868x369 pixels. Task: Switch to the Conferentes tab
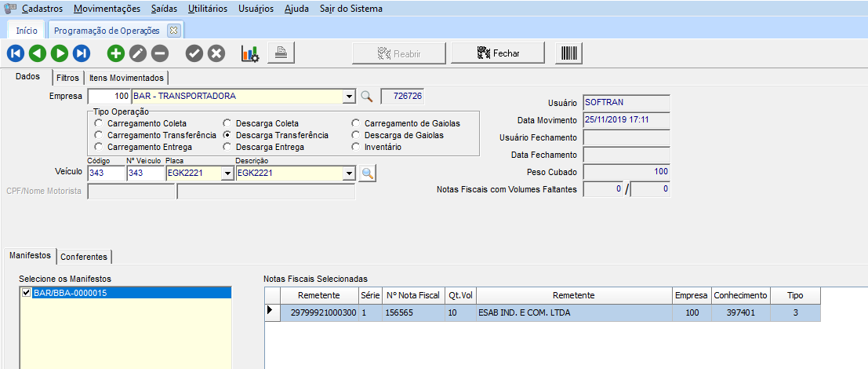pos(84,257)
